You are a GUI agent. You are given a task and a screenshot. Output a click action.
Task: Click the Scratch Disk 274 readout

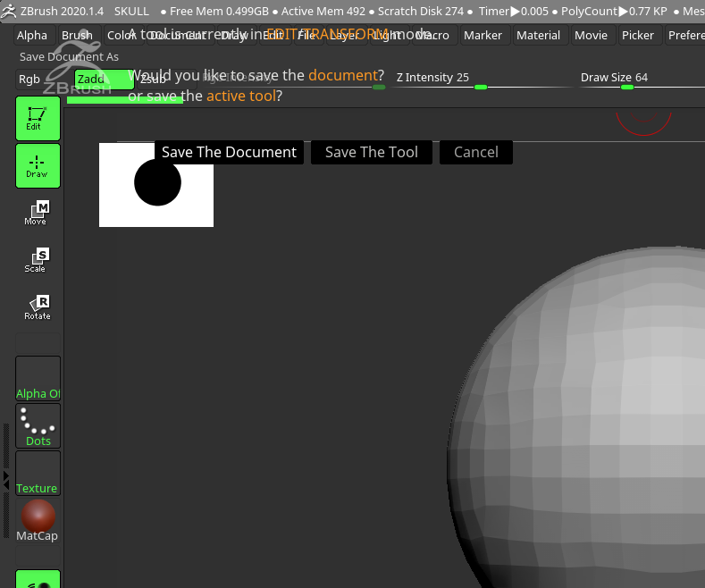pyautogui.click(x=421, y=12)
